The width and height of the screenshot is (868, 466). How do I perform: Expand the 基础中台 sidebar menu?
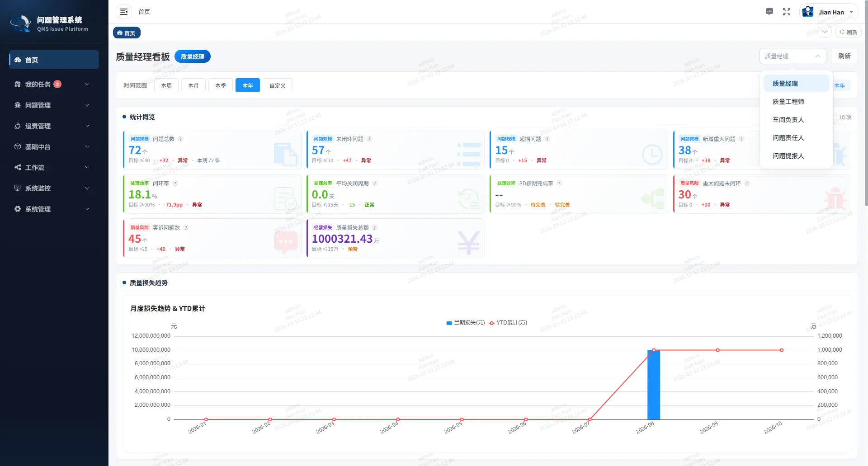[54, 146]
